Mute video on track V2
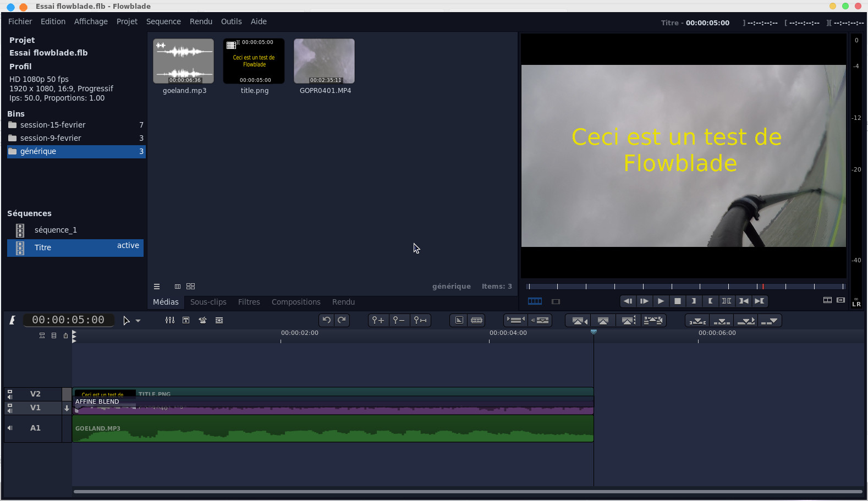The width and height of the screenshot is (868, 501). 10,392
